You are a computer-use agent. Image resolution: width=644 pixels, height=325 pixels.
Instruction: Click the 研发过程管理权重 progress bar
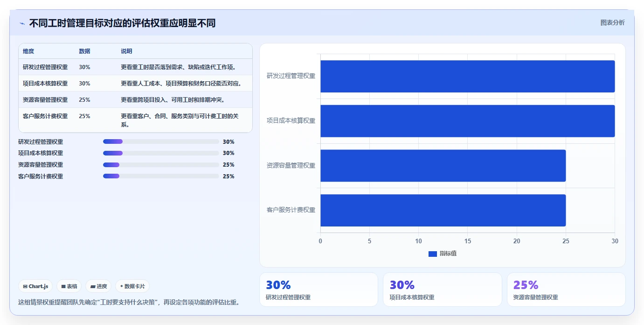click(x=161, y=141)
